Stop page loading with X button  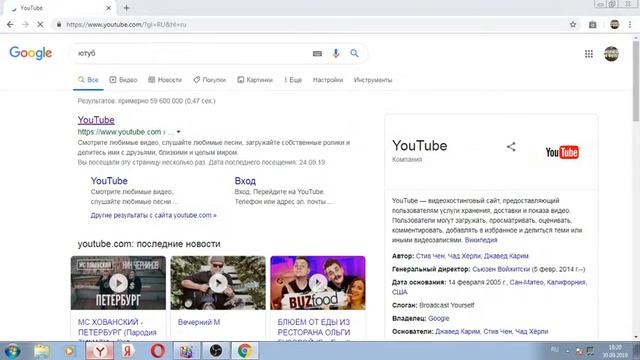[x=40, y=24]
